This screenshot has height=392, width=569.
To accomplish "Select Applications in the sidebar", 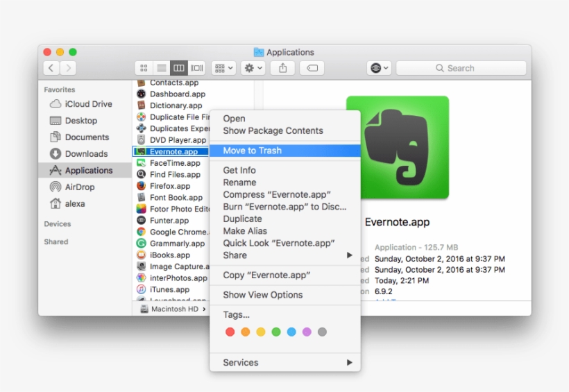I will pyautogui.click(x=85, y=170).
